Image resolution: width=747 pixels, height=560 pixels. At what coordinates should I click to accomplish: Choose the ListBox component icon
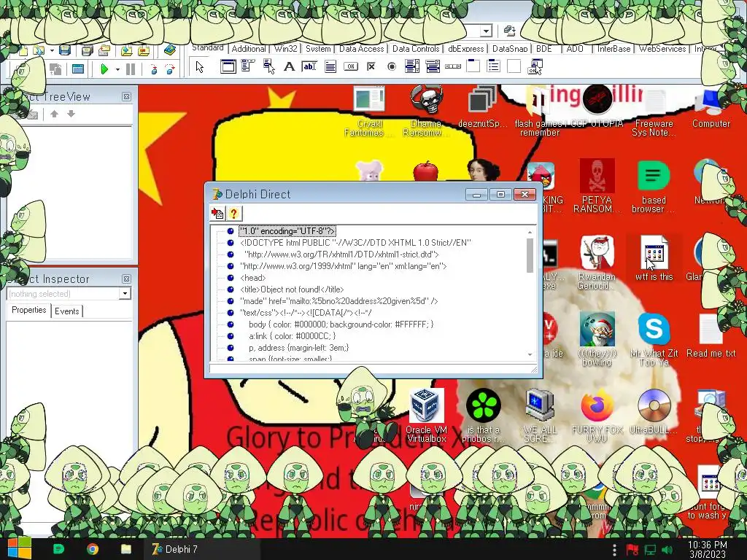pyautogui.click(x=412, y=66)
